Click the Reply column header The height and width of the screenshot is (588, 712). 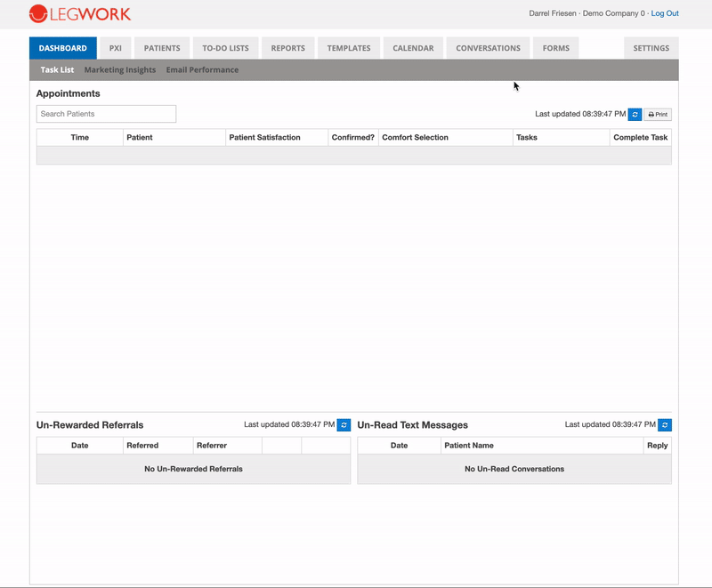[658, 446]
